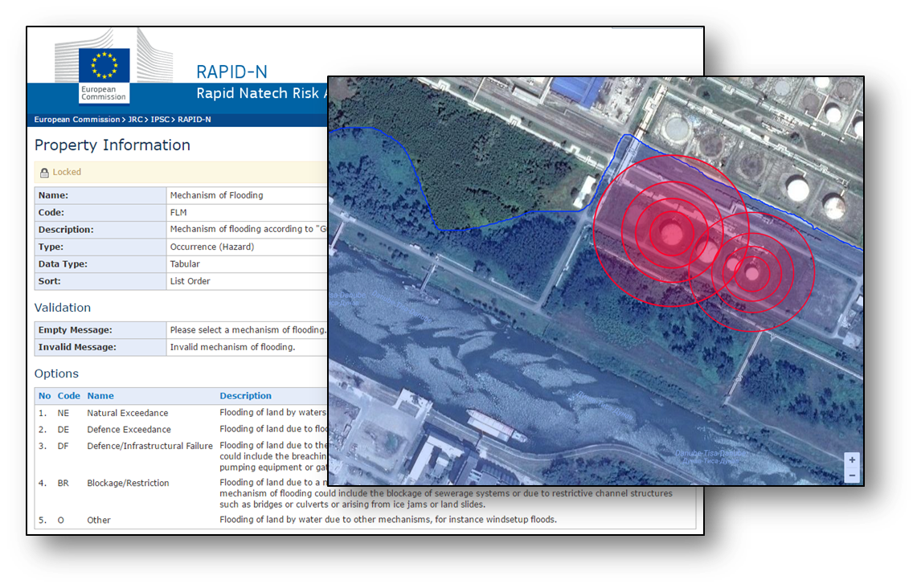Click the center of large red risk circle
917x588 pixels.
671,233
